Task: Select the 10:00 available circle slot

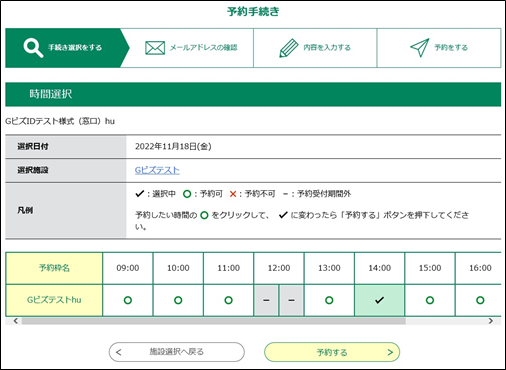Action: click(178, 300)
